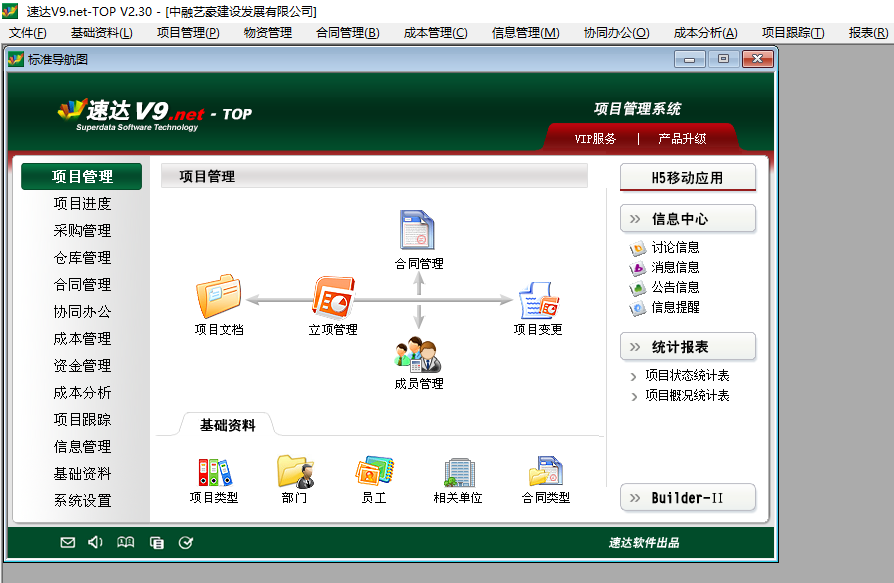Select 仓库管理 in the left sidebar
Viewport: 894px width, 583px height.
click(x=82, y=258)
